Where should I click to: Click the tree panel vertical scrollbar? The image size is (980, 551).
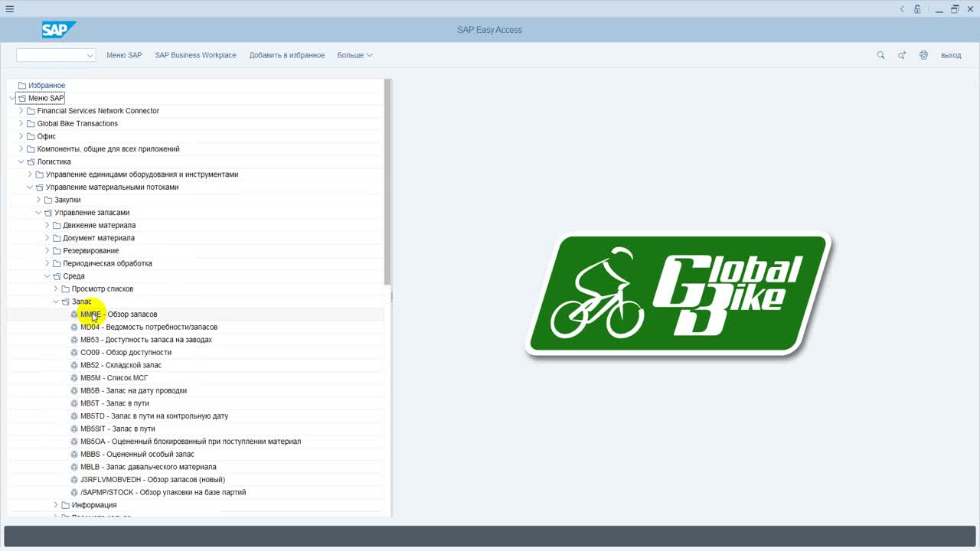coord(388,182)
